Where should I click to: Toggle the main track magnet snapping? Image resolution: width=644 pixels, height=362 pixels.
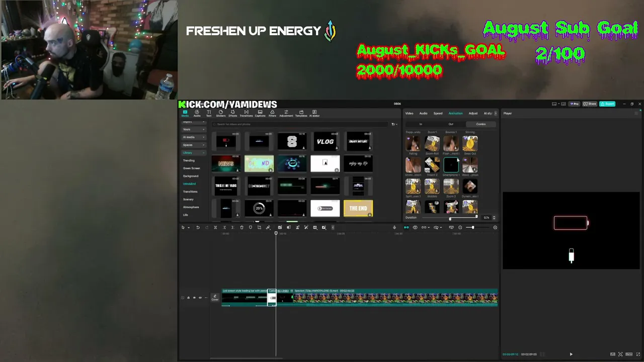click(406, 228)
